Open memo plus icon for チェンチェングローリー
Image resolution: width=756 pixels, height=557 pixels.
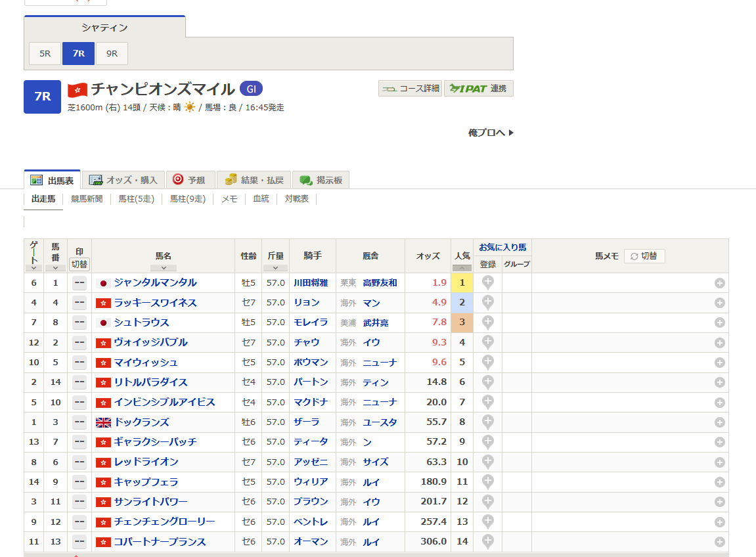click(719, 522)
